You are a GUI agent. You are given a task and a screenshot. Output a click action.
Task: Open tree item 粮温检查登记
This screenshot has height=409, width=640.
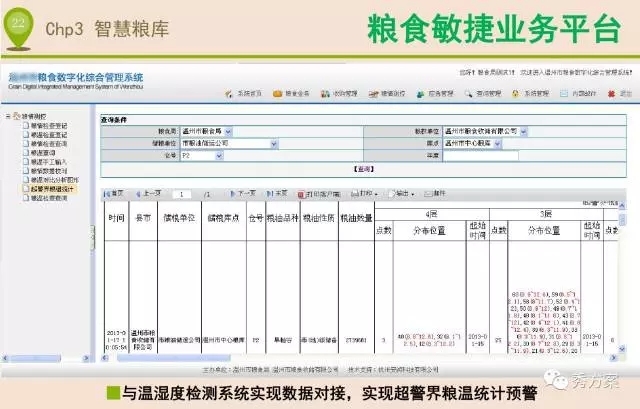coord(45,135)
